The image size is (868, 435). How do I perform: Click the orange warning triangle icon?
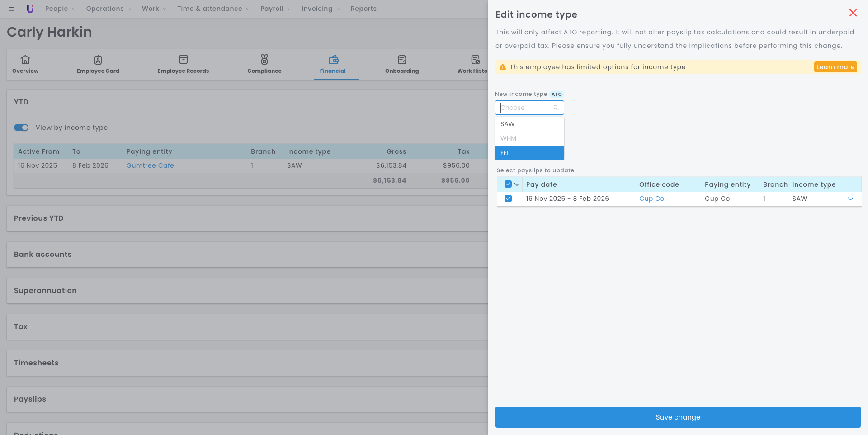[503, 67]
